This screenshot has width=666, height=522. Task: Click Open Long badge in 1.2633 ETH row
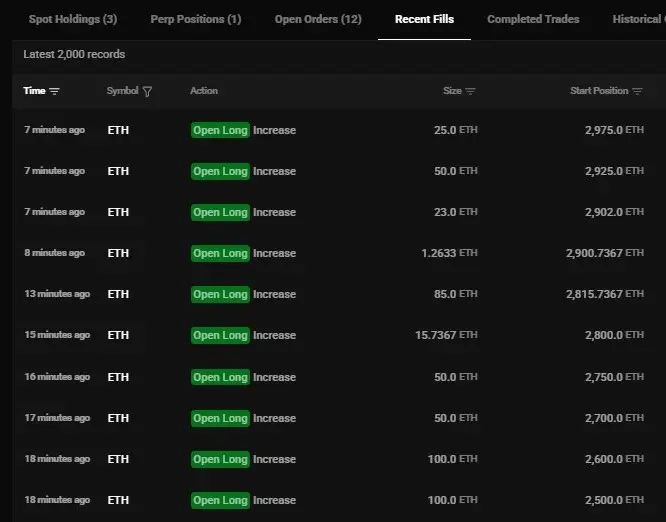point(220,253)
